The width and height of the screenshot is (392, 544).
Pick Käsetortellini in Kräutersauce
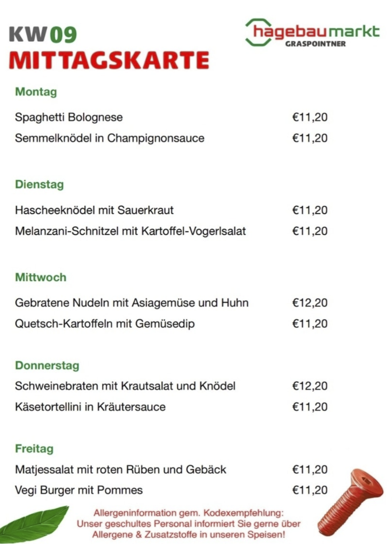coord(90,407)
